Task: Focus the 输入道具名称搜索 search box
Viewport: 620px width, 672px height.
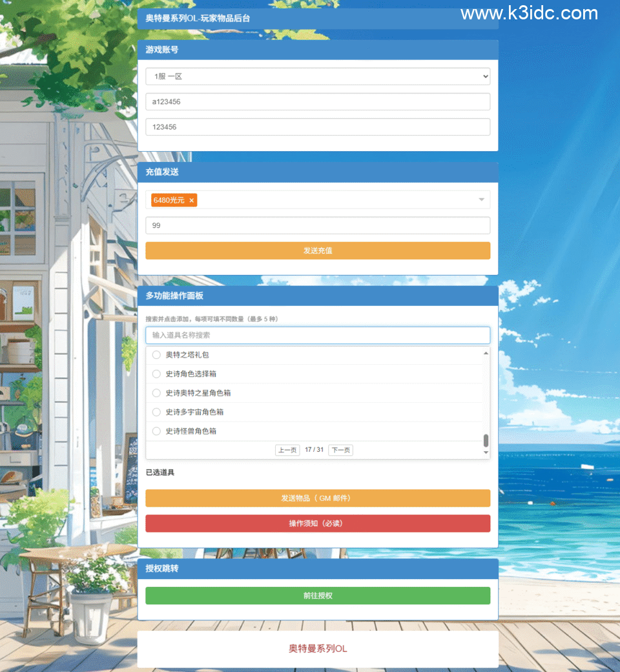Action: (318, 335)
